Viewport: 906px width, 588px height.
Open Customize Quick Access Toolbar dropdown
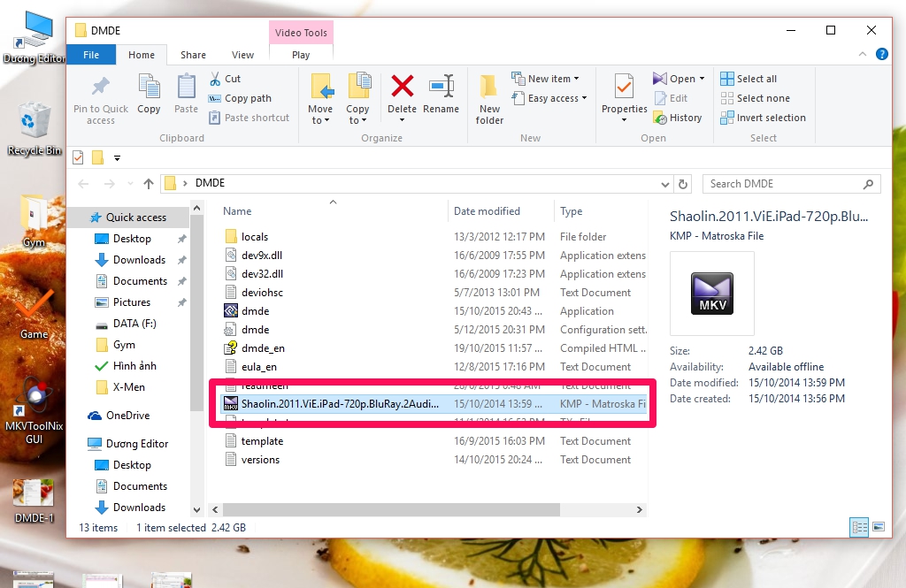pos(118,158)
